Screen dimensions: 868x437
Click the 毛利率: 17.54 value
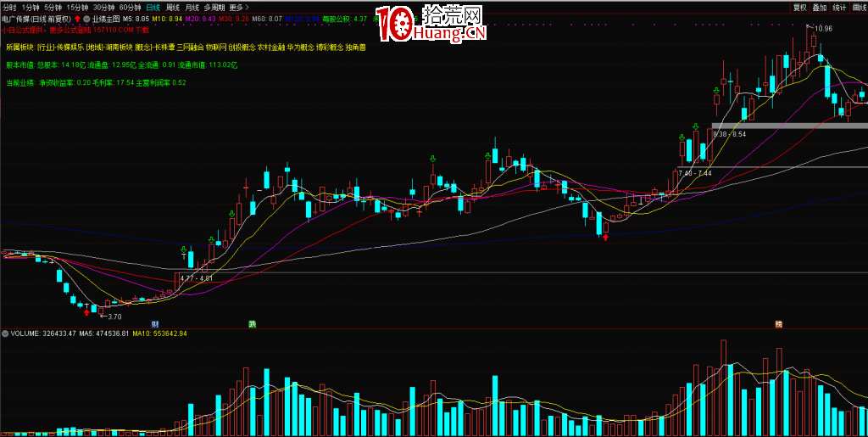[113, 82]
